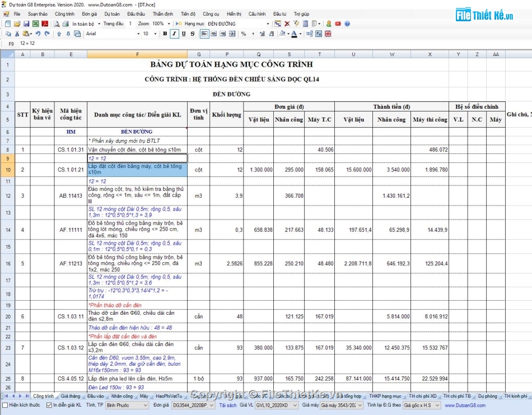Image resolution: width=532 pixels, height=415 pixels.
Task: Select the cell with code 'CS.1.03.12'
Action: [x=71, y=347]
